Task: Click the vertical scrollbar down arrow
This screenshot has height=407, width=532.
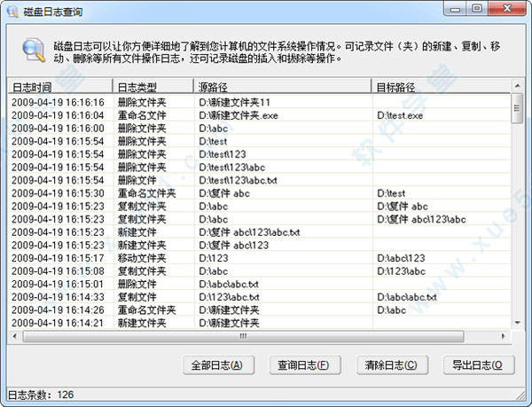Action: tap(518, 323)
